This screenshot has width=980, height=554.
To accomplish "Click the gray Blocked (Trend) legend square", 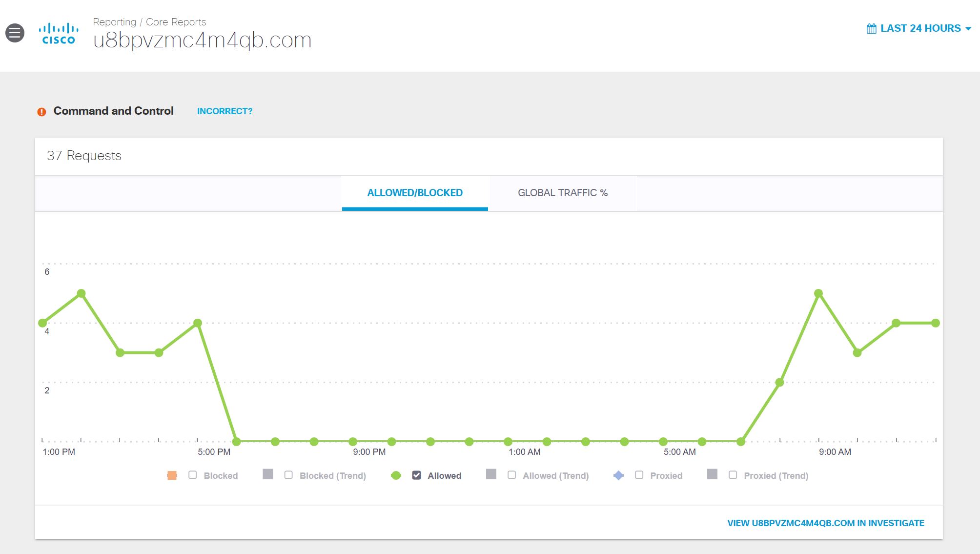I will tap(267, 474).
